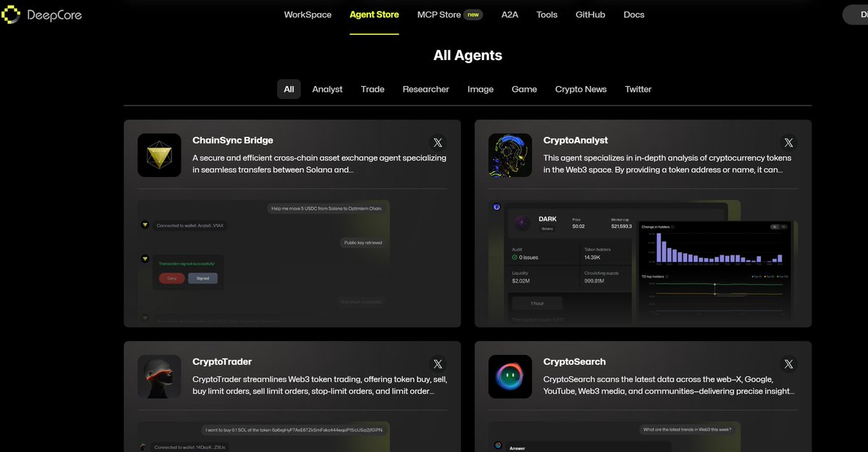Click 'Public key retrieved' message
This screenshot has width=868, height=452.
pos(363,242)
